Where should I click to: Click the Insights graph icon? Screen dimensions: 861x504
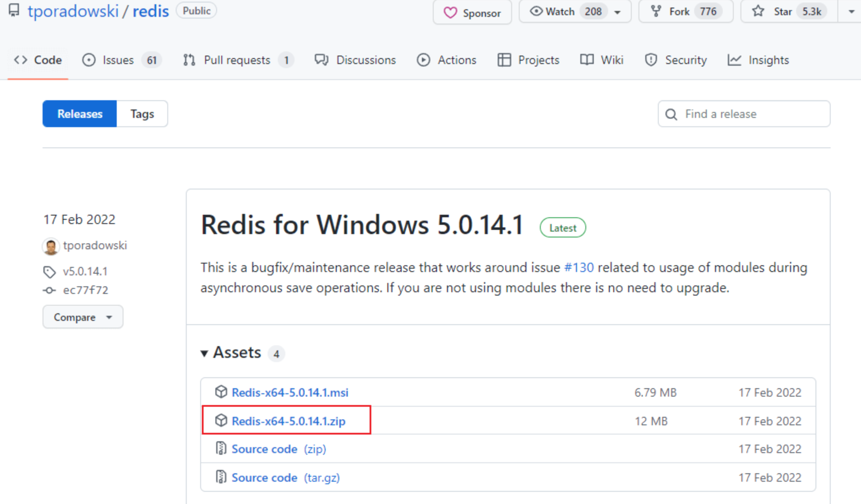coord(734,60)
